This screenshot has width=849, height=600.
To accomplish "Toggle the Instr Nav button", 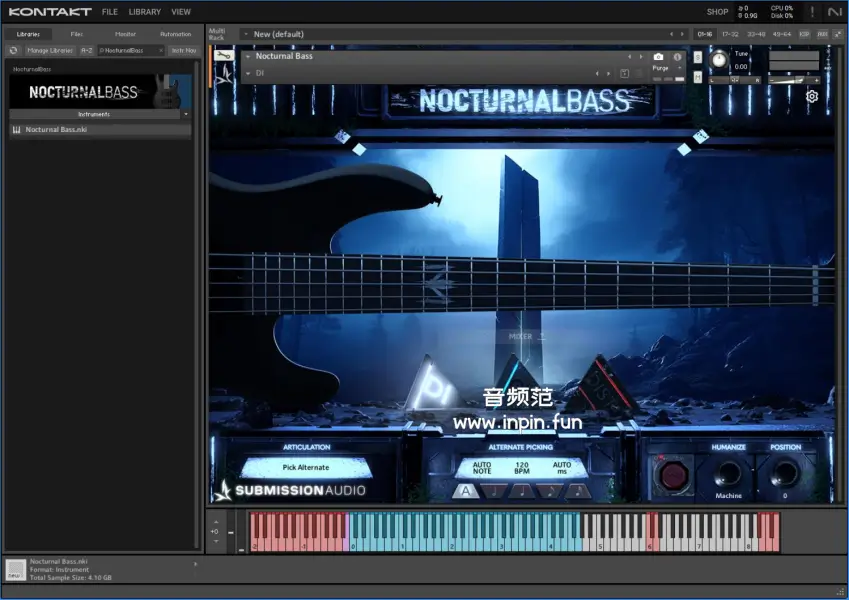I will tap(184, 50).
